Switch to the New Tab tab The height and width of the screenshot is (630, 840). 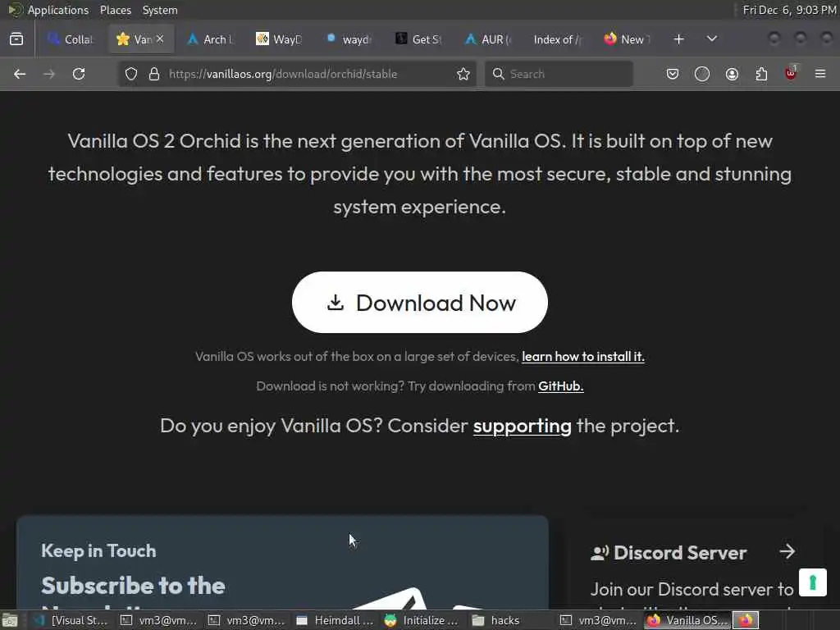pyautogui.click(x=628, y=39)
